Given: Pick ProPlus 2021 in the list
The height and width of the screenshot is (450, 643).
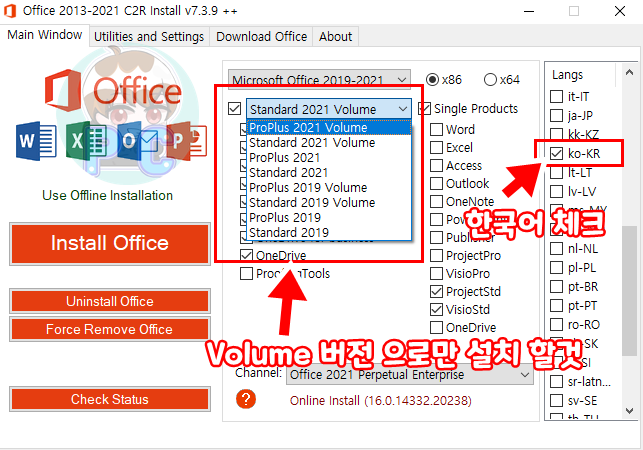Looking at the screenshot, I should pyautogui.click(x=329, y=158).
